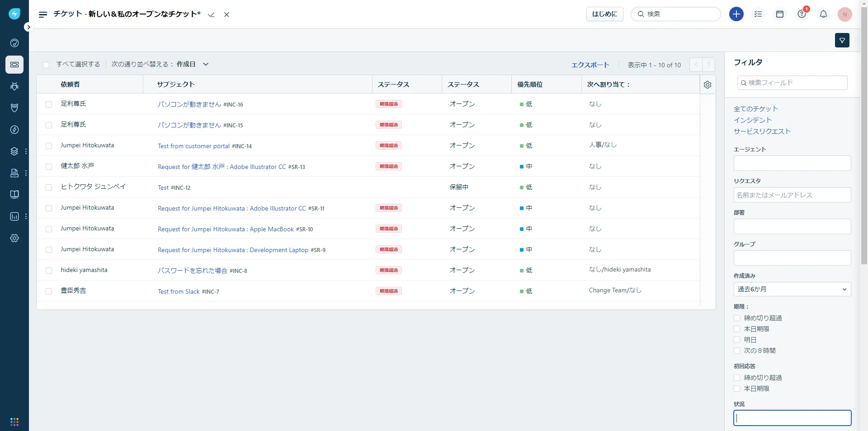Discard the view changes with X icon
868x431 pixels.
227,14
